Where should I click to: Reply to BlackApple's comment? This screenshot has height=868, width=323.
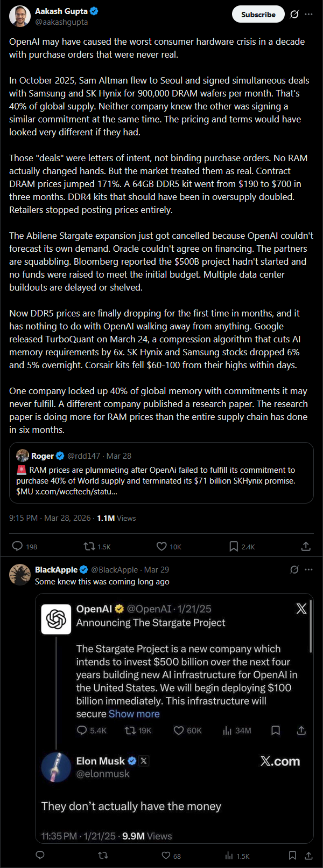(40, 855)
